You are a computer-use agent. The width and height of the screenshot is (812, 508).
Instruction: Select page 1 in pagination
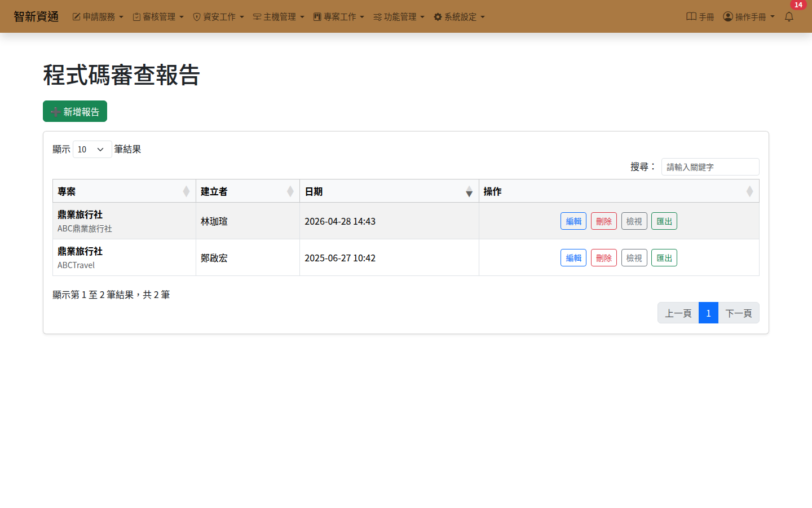[x=708, y=313]
